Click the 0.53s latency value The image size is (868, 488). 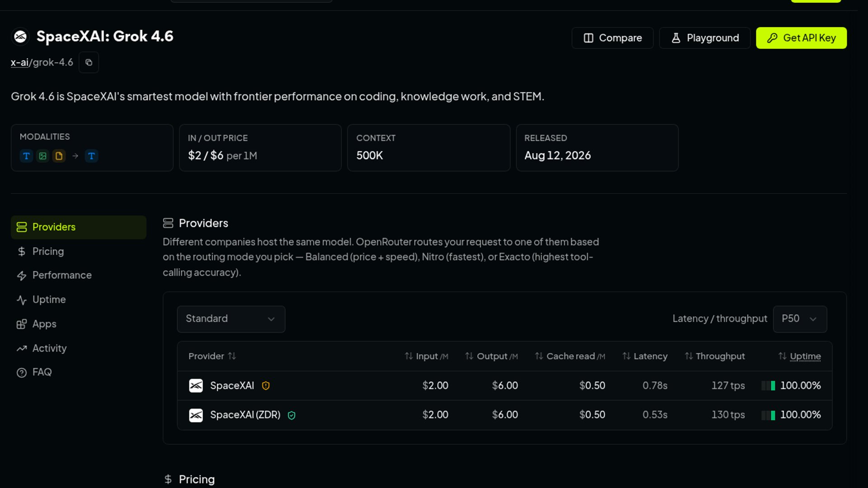click(655, 415)
